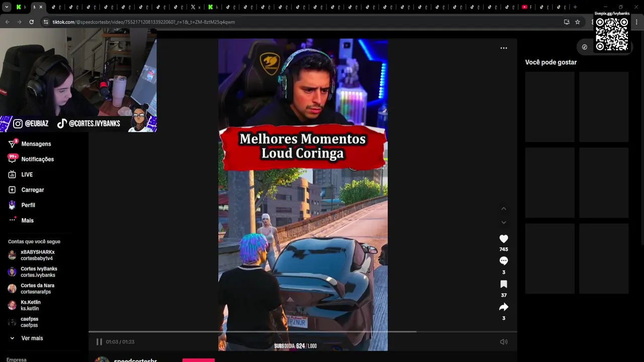The width and height of the screenshot is (644, 362).
Task: Open Carregar upload page
Action: pyautogui.click(x=27, y=190)
